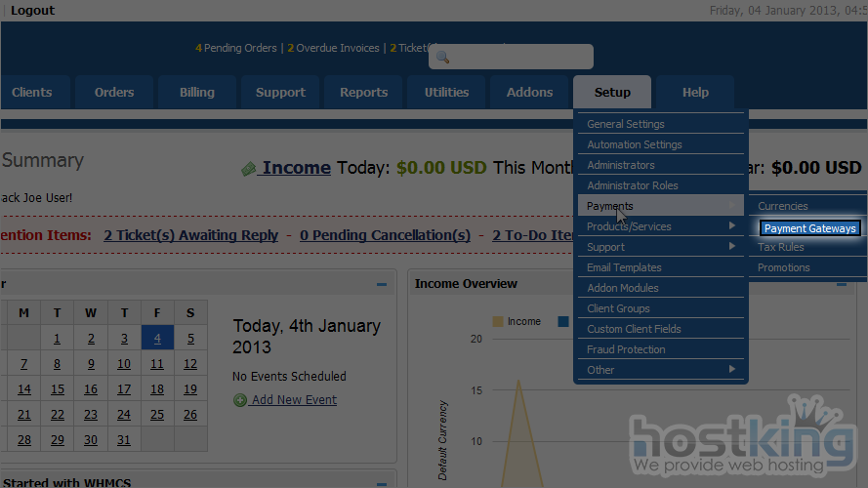The width and height of the screenshot is (868, 488).
Task: Click the Income money icon
Action: (249, 169)
